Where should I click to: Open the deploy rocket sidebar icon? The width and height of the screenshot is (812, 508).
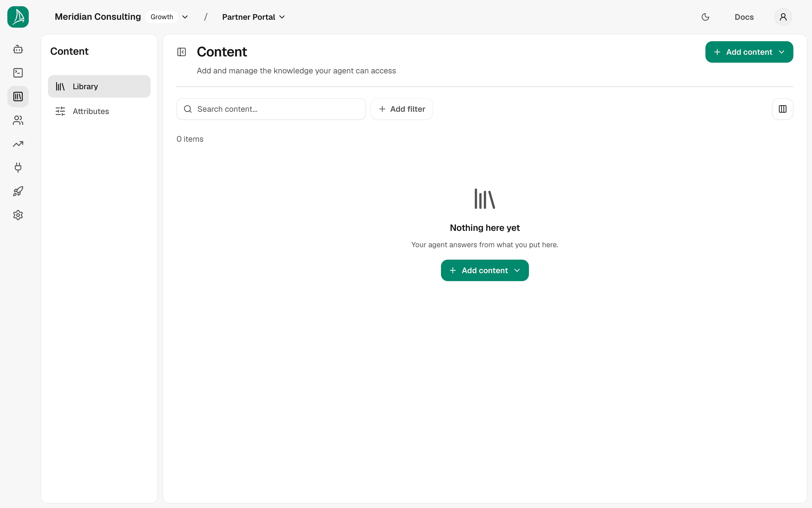[18, 192]
